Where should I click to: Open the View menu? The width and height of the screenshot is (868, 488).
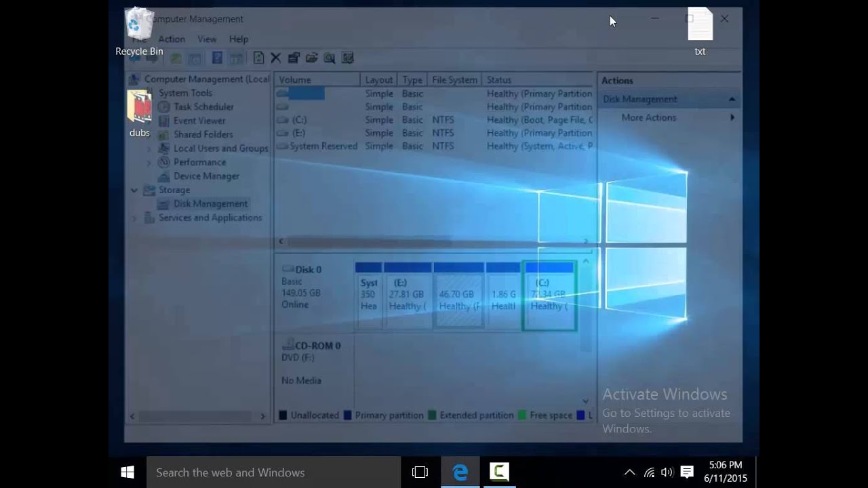point(207,39)
